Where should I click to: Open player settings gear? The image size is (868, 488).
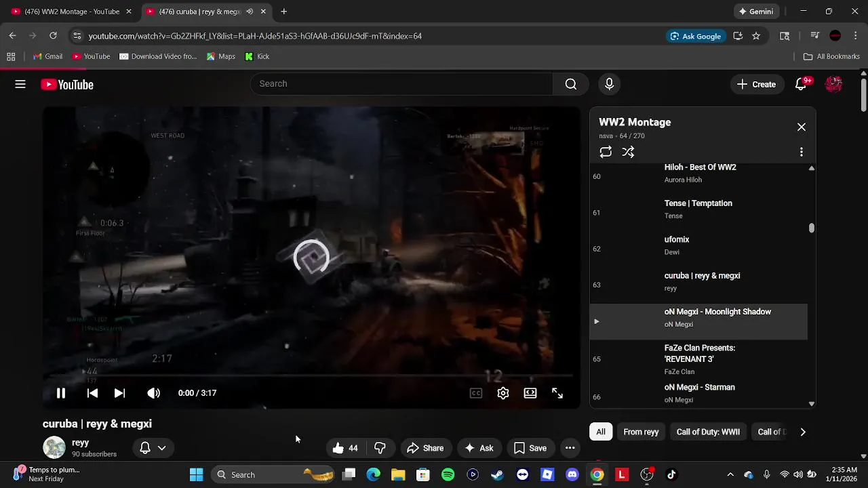503,393
